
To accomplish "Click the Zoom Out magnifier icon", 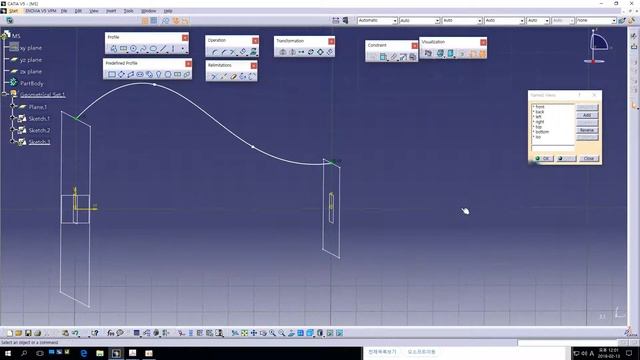I will [x=282, y=333].
